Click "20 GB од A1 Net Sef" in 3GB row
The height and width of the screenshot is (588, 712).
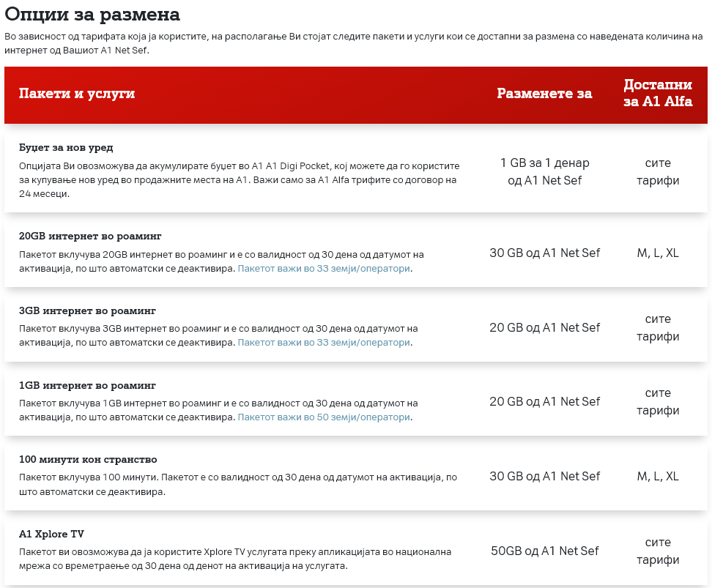544,327
